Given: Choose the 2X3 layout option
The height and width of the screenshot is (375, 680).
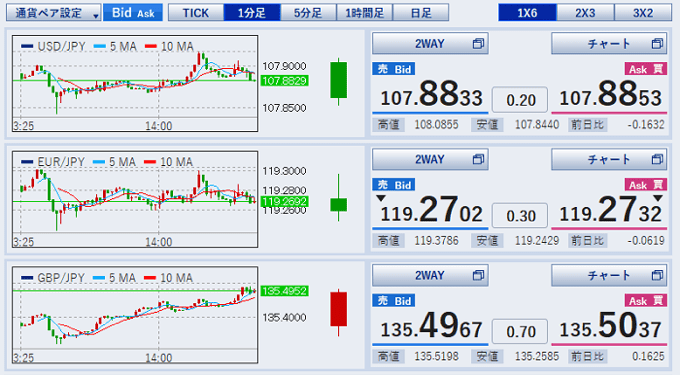Looking at the screenshot, I should [x=585, y=13].
